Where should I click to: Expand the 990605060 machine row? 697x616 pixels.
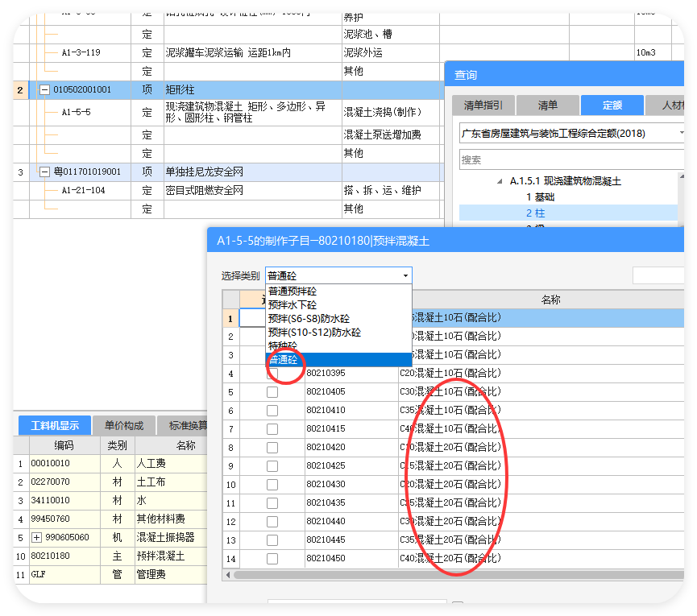[x=36, y=537]
